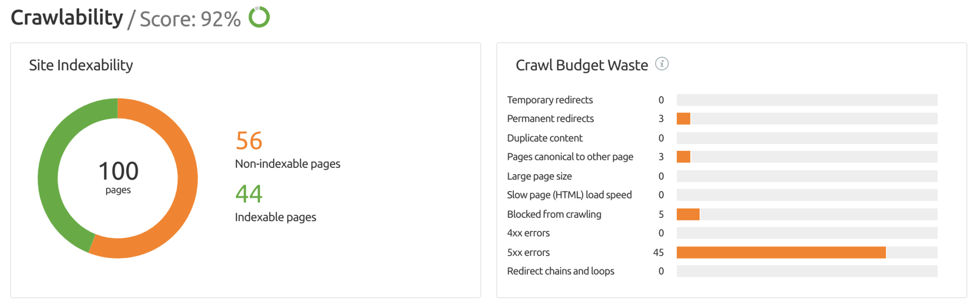This screenshot has width=980, height=305.
Task: Click the 5xx errors count 45
Action: coord(658,252)
